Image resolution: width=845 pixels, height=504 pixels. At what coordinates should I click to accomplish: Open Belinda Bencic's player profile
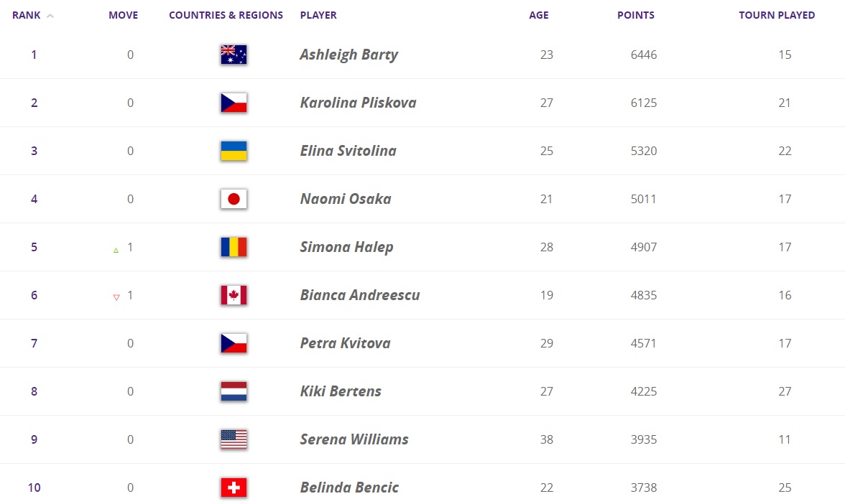click(349, 487)
